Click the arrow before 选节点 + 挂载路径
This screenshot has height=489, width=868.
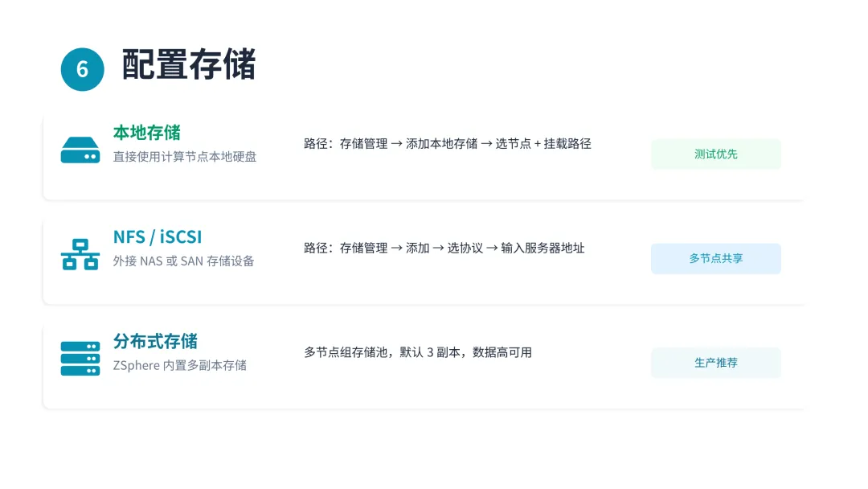486,144
